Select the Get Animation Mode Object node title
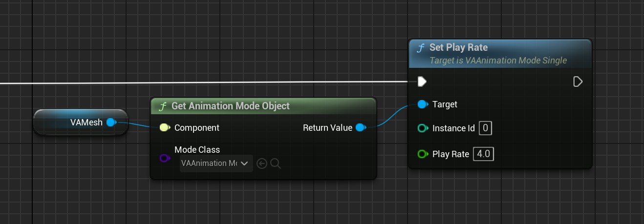The image size is (644, 224). 231,106
